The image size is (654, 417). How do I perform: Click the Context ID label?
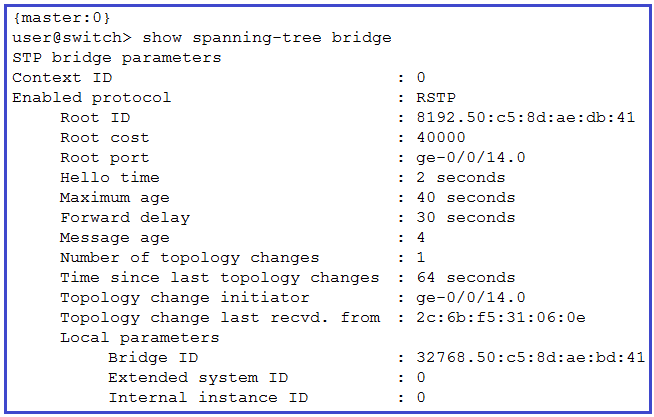coord(62,77)
